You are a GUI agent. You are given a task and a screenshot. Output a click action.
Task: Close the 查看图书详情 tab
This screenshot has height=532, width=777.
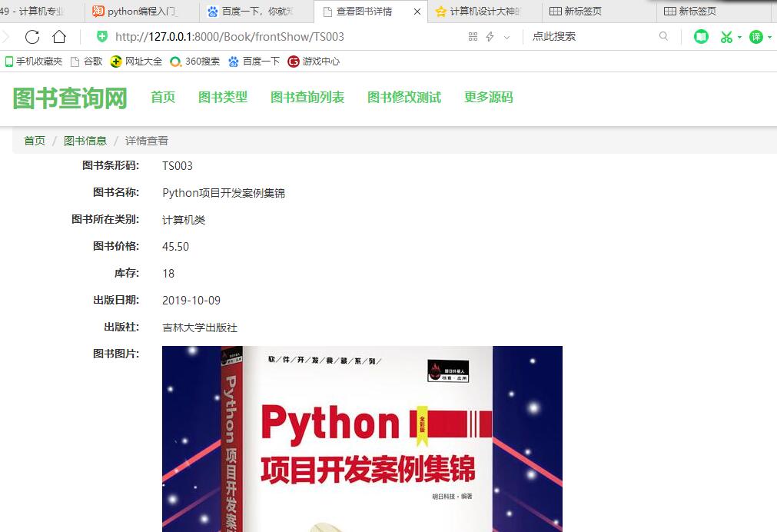tap(417, 12)
